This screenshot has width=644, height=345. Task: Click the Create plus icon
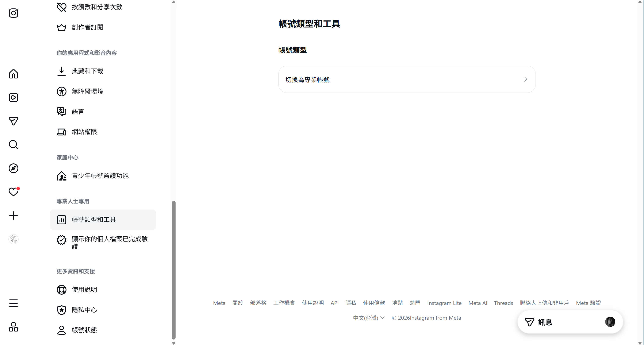coord(14,216)
